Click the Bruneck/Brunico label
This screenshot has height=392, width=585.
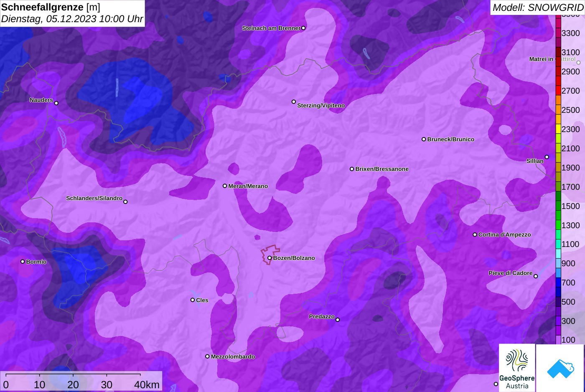pos(451,139)
